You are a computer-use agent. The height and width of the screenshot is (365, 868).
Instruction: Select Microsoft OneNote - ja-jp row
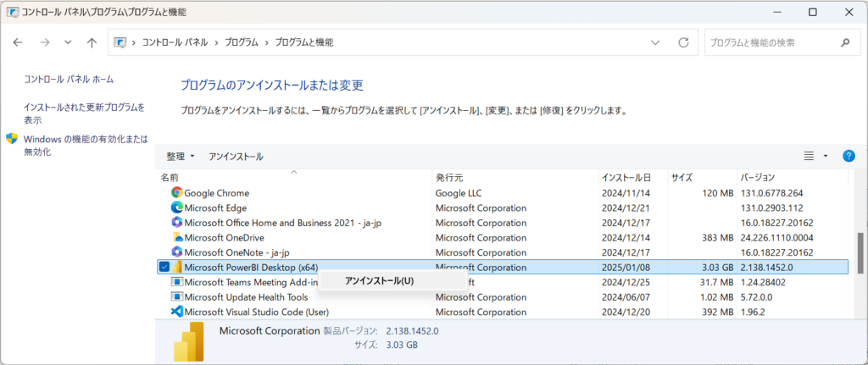pyautogui.click(x=237, y=252)
